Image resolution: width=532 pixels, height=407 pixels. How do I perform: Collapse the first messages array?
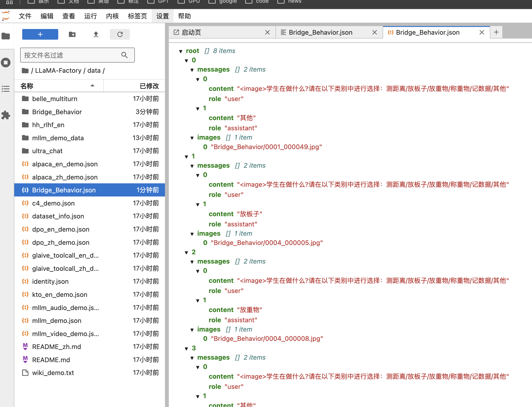(x=192, y=70)
